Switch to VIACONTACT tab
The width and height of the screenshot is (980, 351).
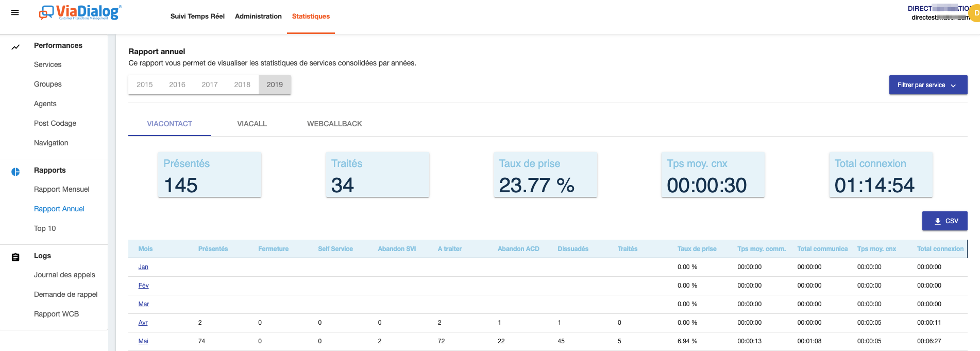(x=170, y=124)
